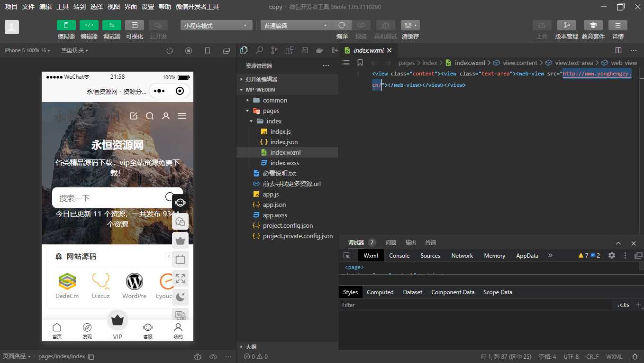Viewport: 644px width, 363px height.
Task: Open the 小程序模式 mode dropdown
Action: click(x=216, y=25)
